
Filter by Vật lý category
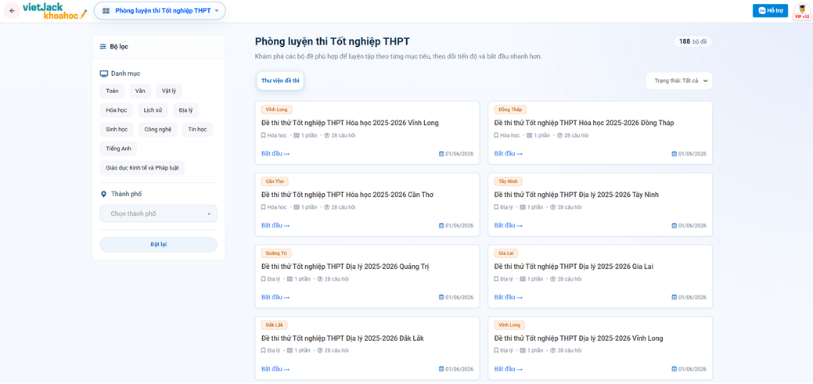169,91
